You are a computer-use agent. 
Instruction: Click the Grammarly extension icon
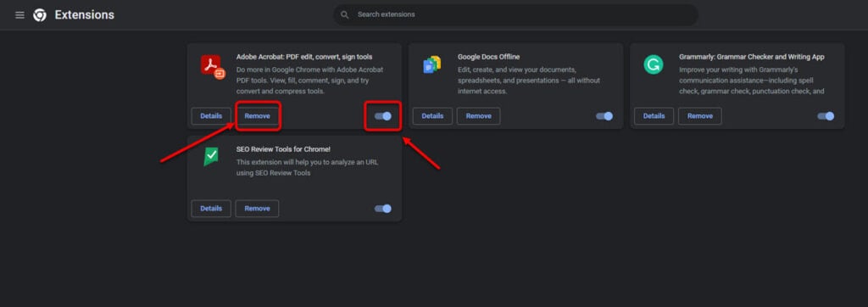(654, 64)
